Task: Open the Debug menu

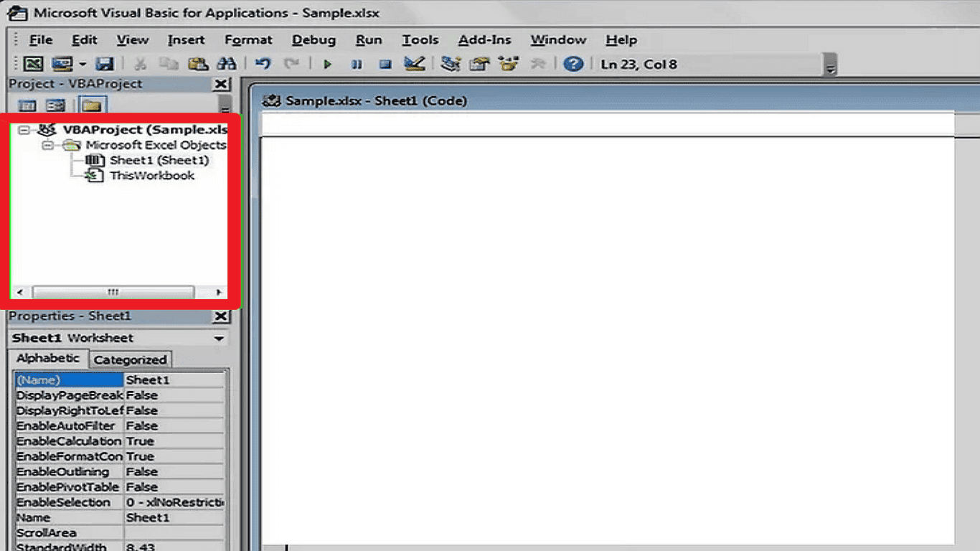Action: 314,40
